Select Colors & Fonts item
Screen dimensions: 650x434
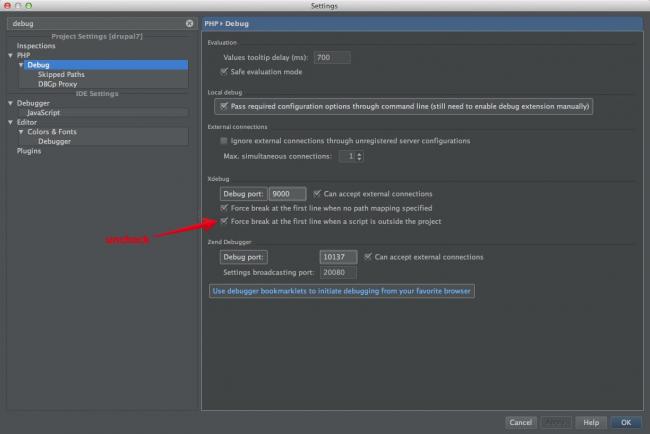(52, 132)
